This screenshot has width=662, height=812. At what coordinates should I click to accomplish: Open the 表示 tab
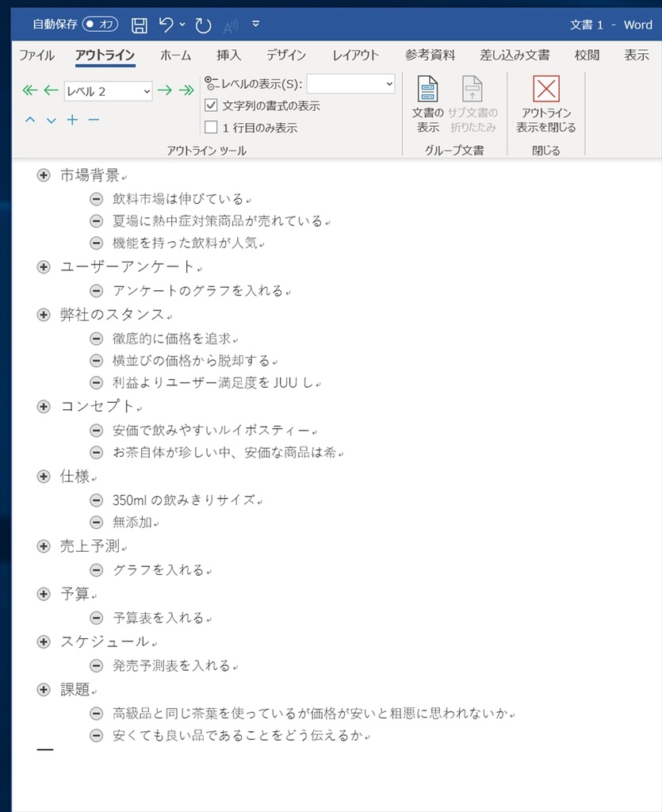click(x=637, y=55)
